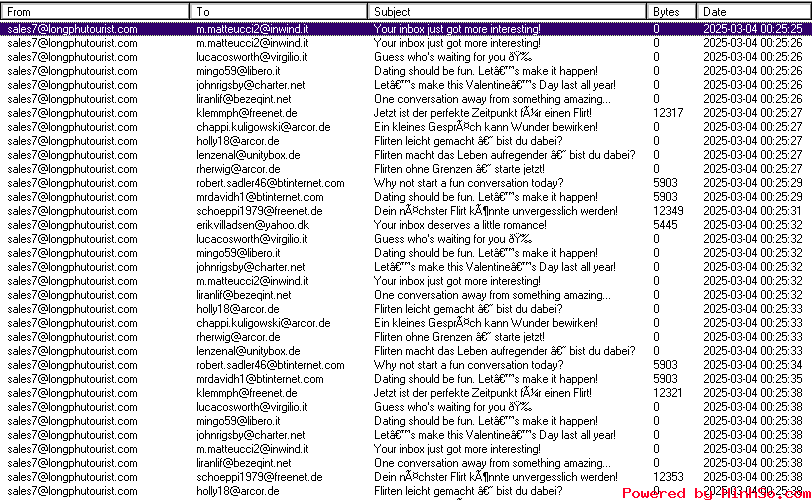Click holly18@arcor.de in the 00:25:33 row
This screenshot has width=812, height=500.
(238, 308)
